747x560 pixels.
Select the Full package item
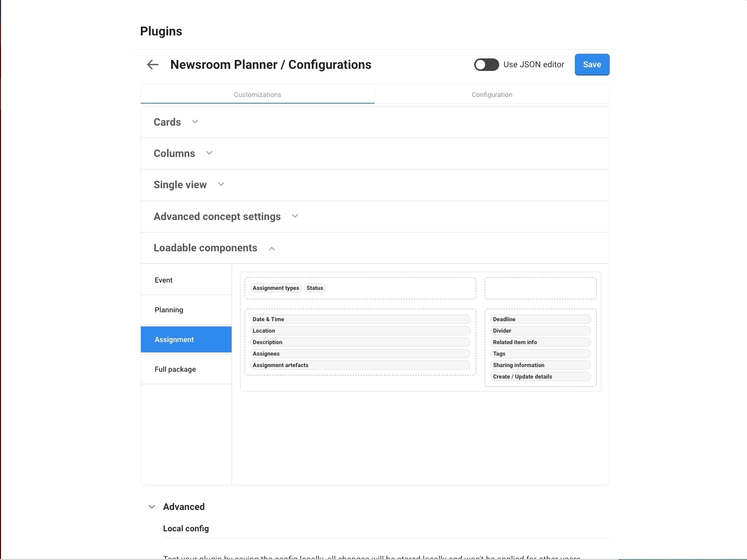175,369
